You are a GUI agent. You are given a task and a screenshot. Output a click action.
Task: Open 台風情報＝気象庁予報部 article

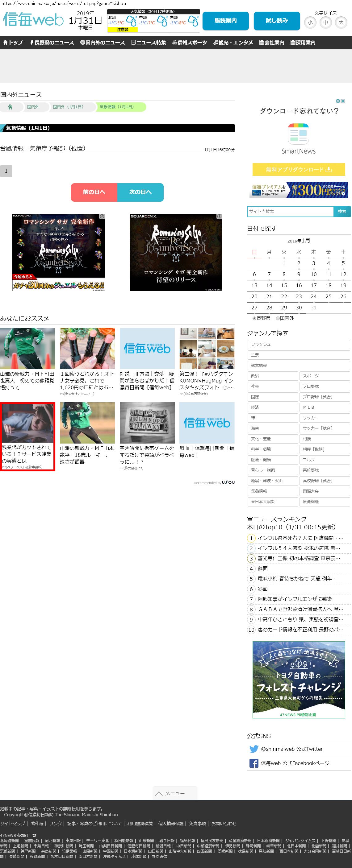(x=43, y=148)
